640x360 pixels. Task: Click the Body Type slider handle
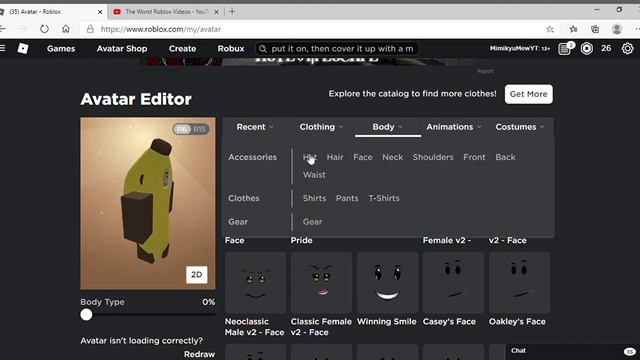[86, 315]
